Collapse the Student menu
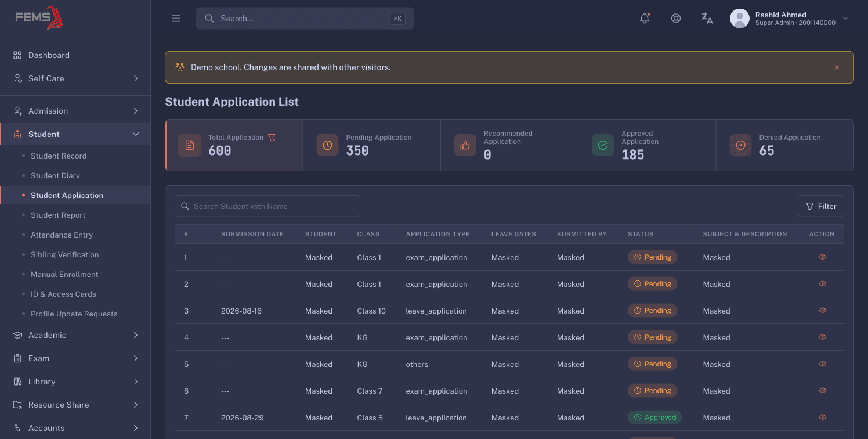This screenshot has height=439, width=868. click(75, 134)
